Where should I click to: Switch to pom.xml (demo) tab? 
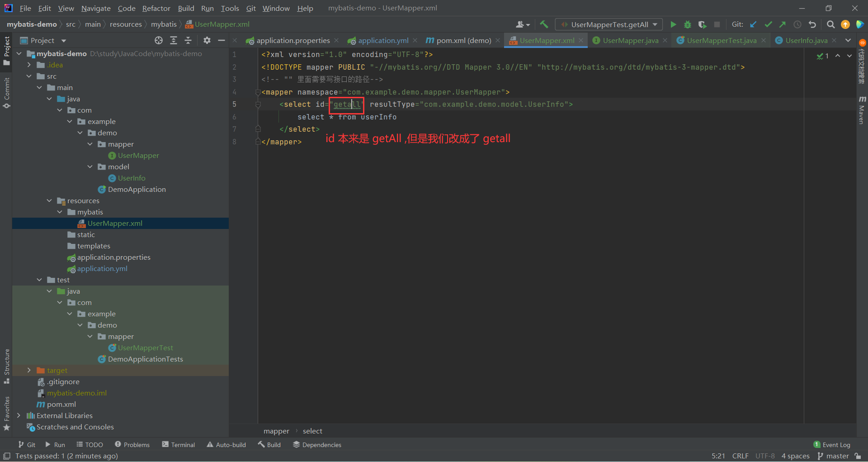[463, 40]
